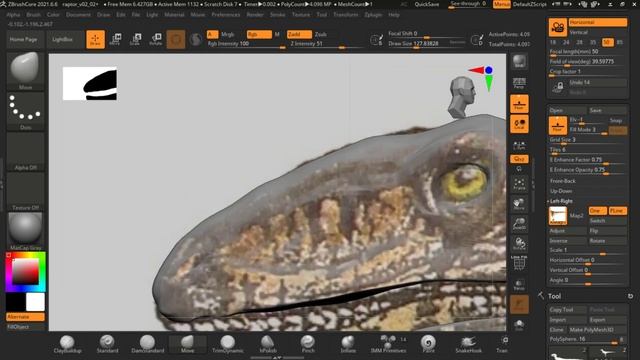Enable Horizontal camera option
The width and height of the screenshot is (640, 360).
click(x=598, y=22)
